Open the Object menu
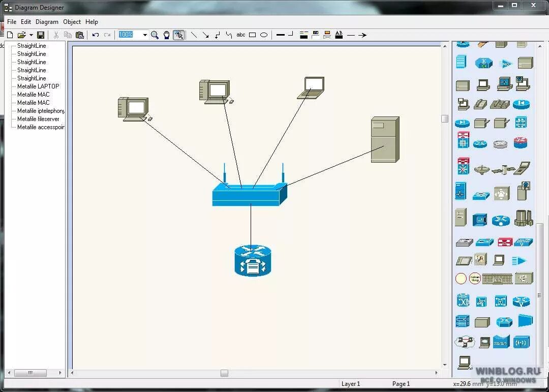 coord(72,22)
